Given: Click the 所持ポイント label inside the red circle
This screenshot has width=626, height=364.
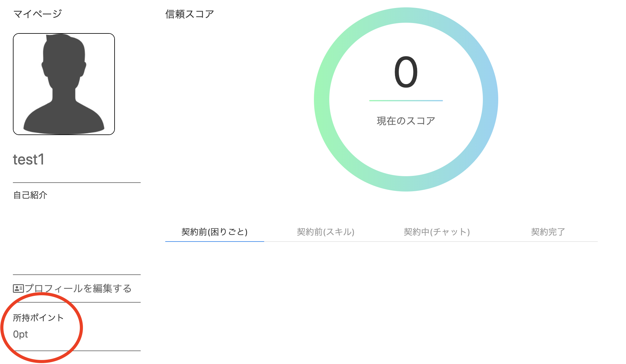Looking at the screenshot, I should [x=38, y=318].
